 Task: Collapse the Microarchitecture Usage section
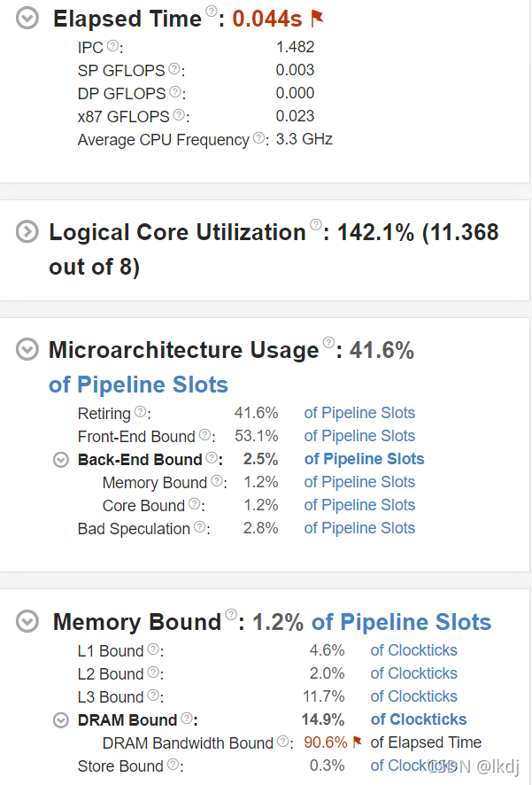click(27, 350)
